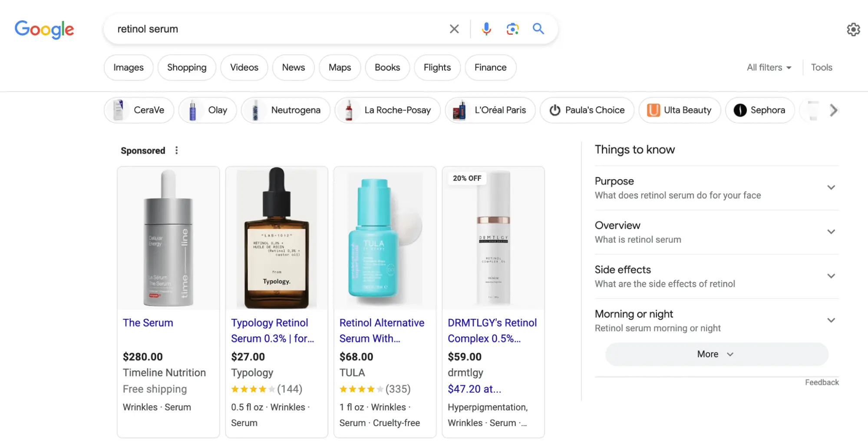868x446 pixels.
Task: Click the $27.00 price
Action: (x=248, y=357)
